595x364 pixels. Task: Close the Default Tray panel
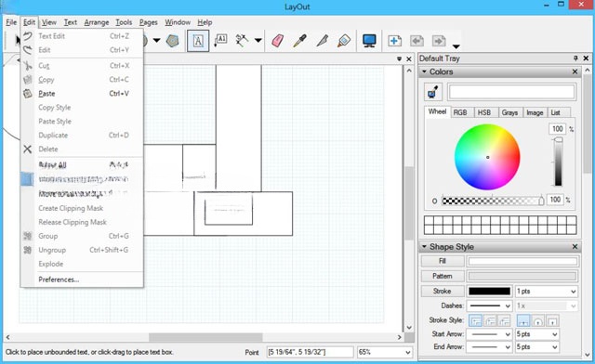coord(586,58)
